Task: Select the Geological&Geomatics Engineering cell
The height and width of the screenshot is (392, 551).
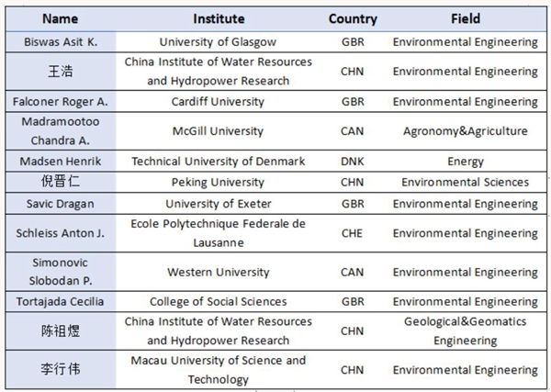Action: click(x=465, y=330)
